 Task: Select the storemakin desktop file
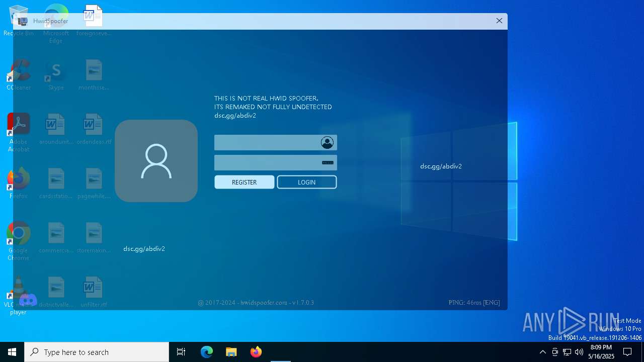tap(94, 238)
